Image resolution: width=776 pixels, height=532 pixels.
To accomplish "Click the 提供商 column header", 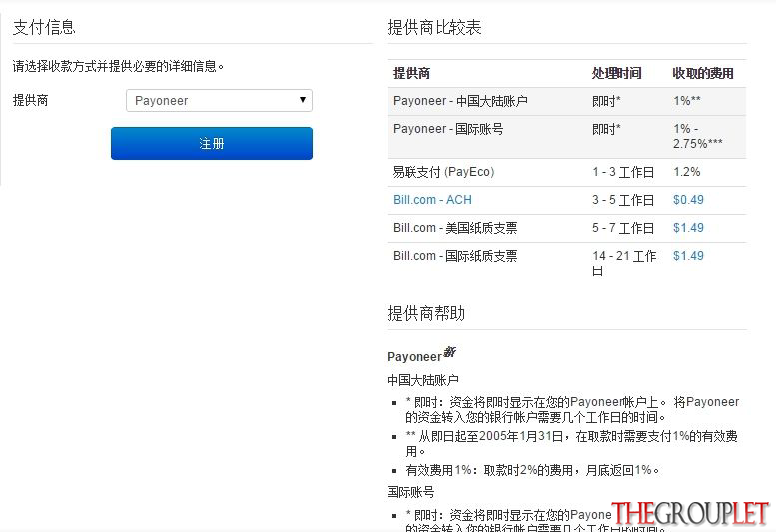I will point(411,74).
